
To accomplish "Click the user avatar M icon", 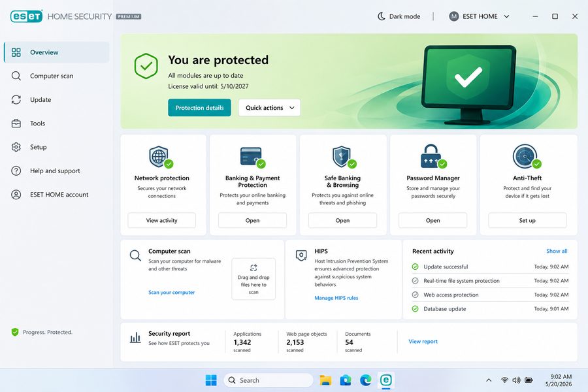I will pyautogui.click(x=454, y=16).
